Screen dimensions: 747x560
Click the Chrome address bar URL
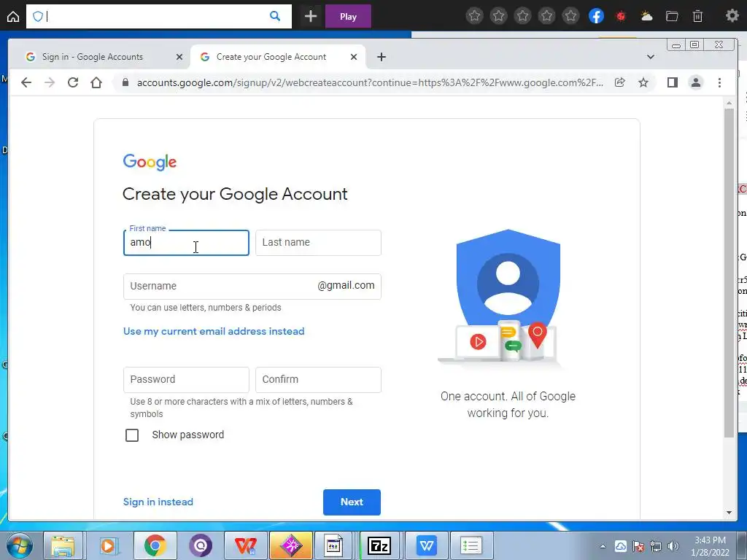pyautogui.click(x=370, y=82)
